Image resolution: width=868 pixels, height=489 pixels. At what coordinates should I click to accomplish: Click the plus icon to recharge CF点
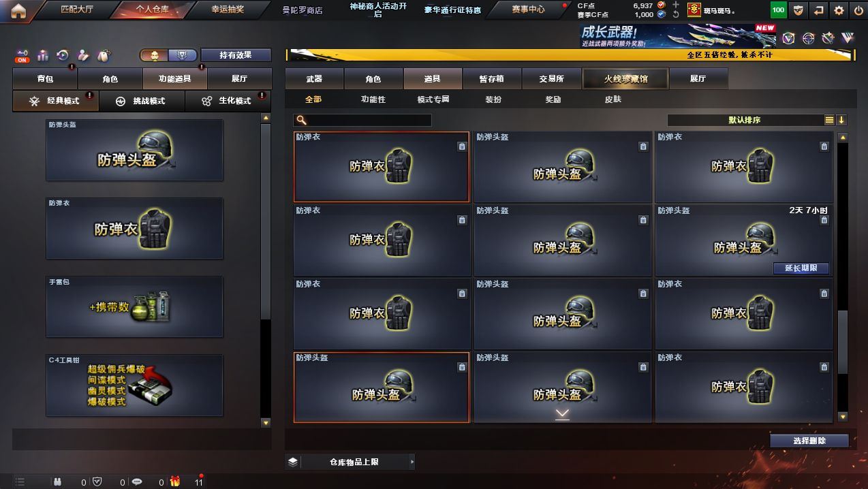[x=675, y=5]
